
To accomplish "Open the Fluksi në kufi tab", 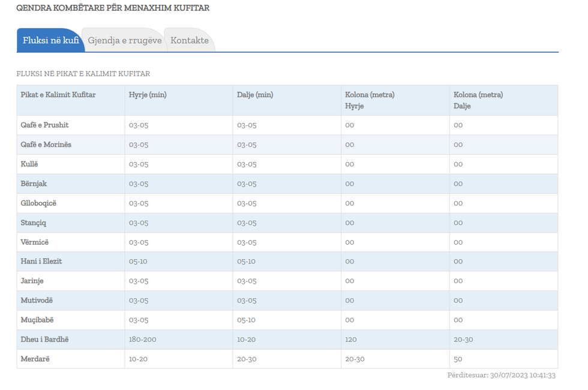I will coord(50,41).
